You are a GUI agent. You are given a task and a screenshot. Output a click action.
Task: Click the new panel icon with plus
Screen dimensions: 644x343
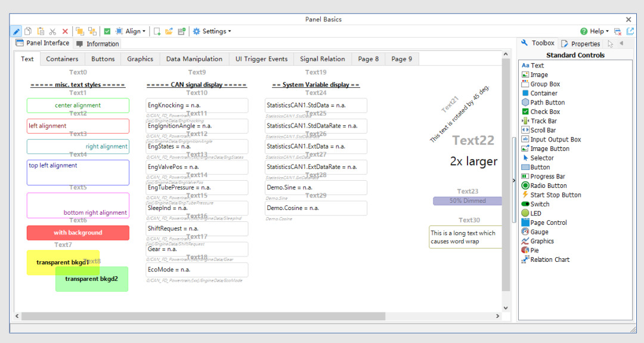[x=157, y=31]
